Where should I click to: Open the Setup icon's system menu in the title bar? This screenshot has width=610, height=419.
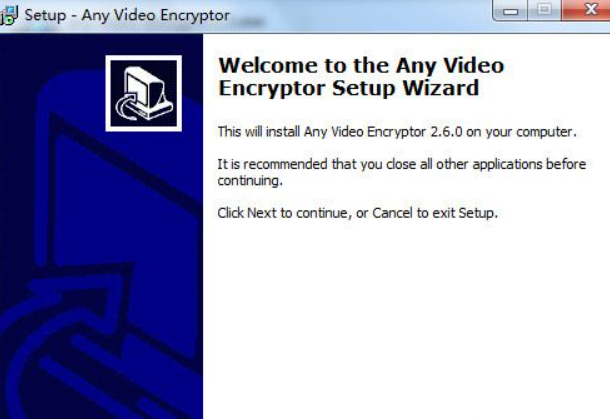click(x=9, y=16)
